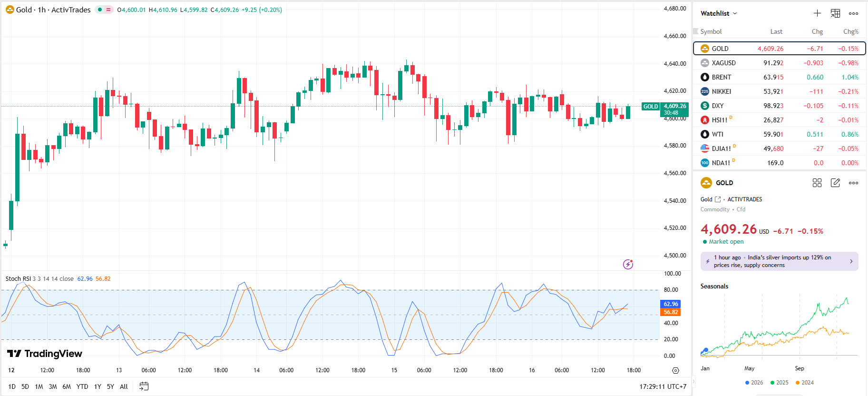Click the orange 56.82 Stoch RSI value label
This screenshot has height=396, width=868.
671,312
